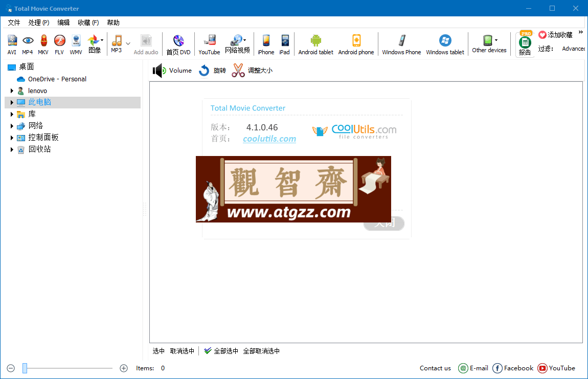Open the Volume speaker tool
Viewport: 588px width, 379px height.
pos(172,70)
